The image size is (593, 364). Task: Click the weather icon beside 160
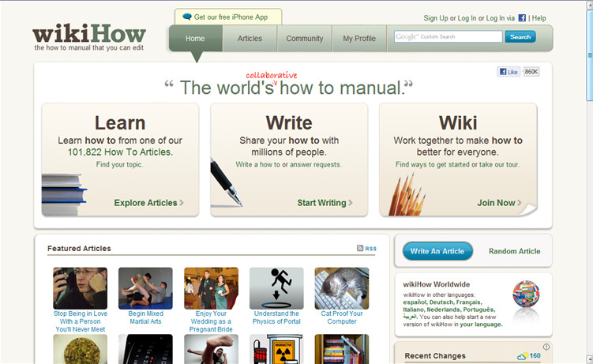522,355
